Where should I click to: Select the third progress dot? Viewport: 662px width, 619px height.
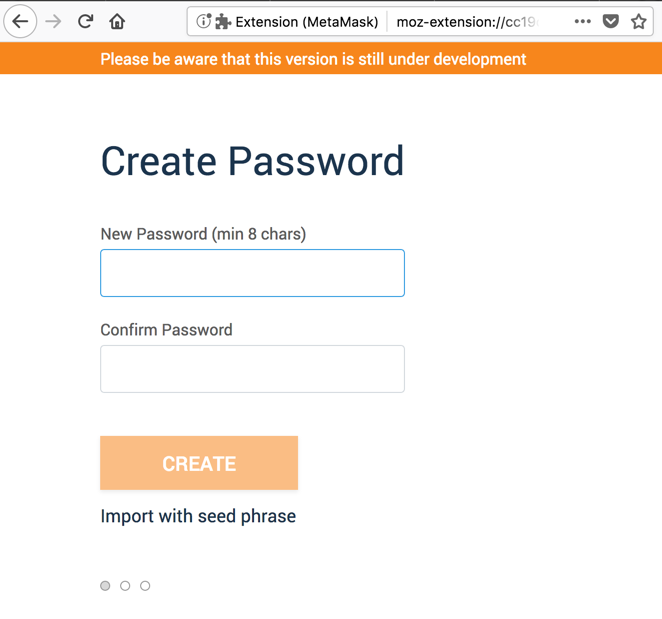coord(145,586)
